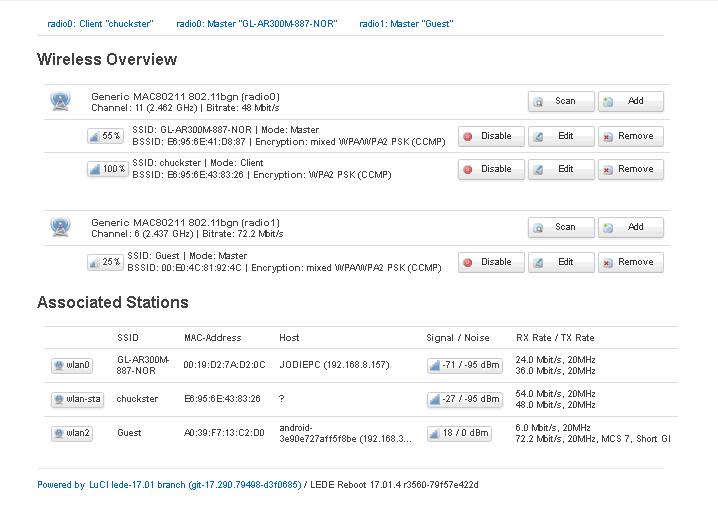718x513 pixels.
Task: Open the radio1 Master "Guest" tab
Action: (x=406, y=24)
